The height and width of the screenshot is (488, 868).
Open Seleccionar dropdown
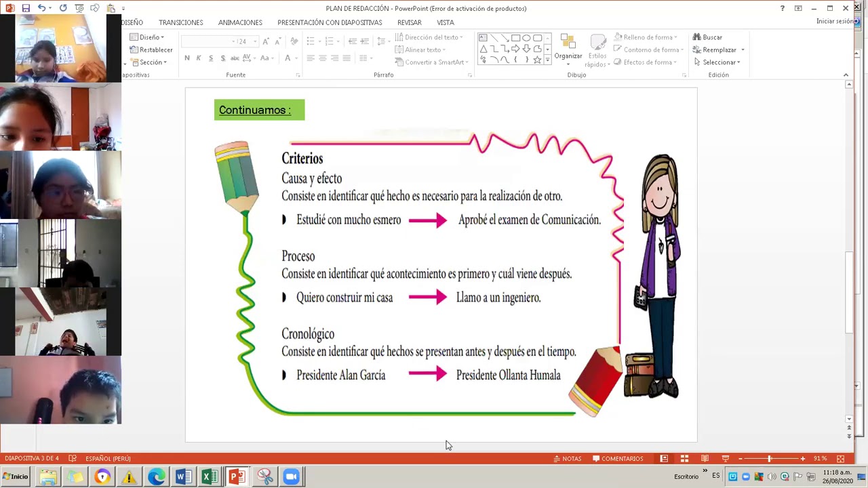716,62
